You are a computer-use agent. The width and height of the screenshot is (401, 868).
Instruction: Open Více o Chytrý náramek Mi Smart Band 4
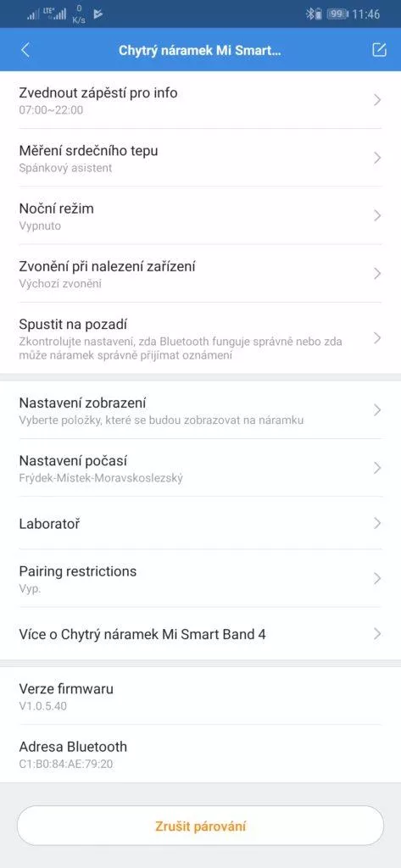point(200,634)
